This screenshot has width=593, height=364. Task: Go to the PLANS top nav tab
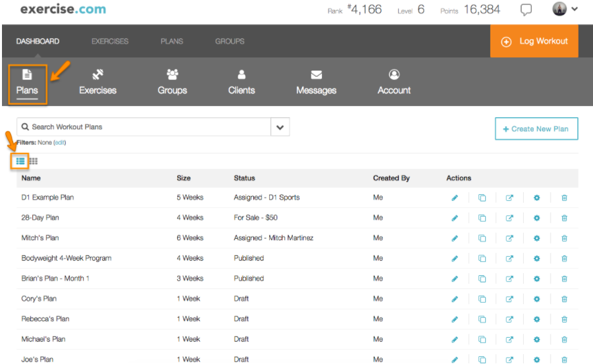tap(172, 41)
